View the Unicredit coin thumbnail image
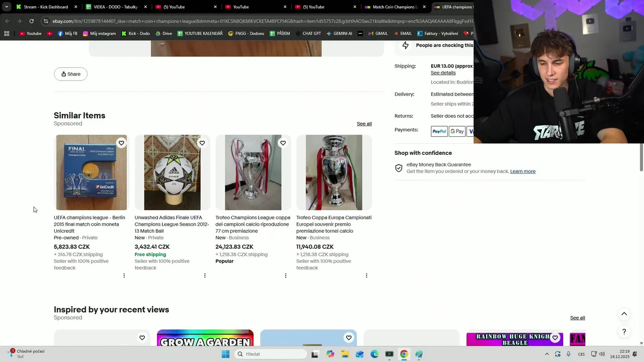This screenshot has height=362, width=644. (x=92, y=172)
